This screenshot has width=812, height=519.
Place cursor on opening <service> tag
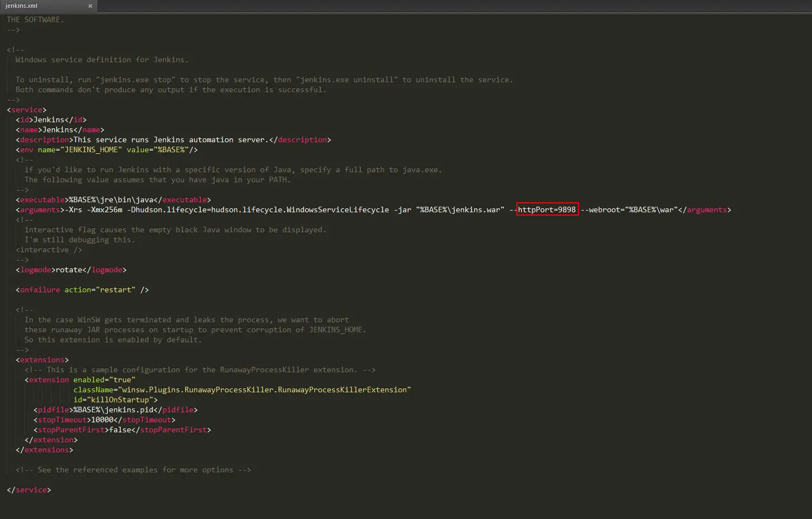coord(27,109)
